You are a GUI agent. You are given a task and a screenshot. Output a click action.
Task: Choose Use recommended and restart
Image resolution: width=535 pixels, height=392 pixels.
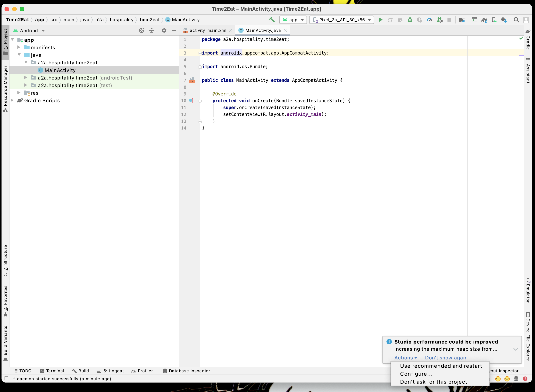[x=441, y=366]
